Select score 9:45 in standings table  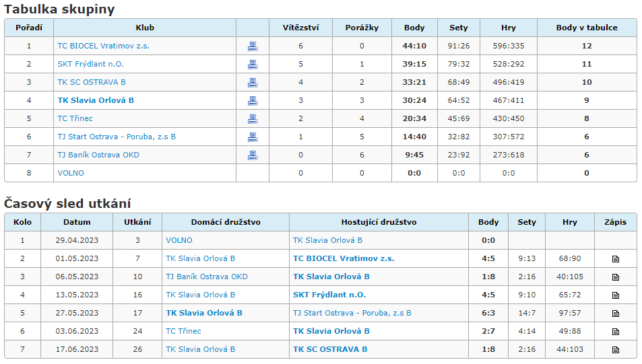pyautogui.click(x=414, y=155)
